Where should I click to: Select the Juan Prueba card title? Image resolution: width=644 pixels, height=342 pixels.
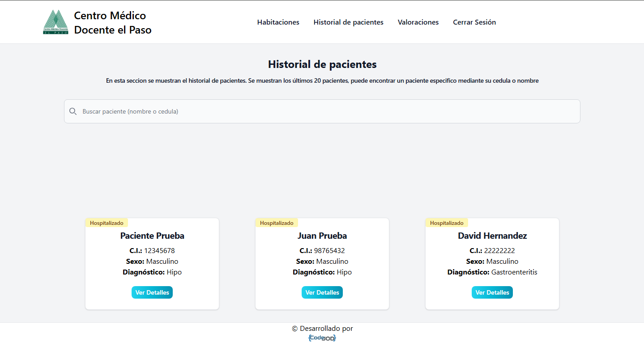tap(322, 236)
